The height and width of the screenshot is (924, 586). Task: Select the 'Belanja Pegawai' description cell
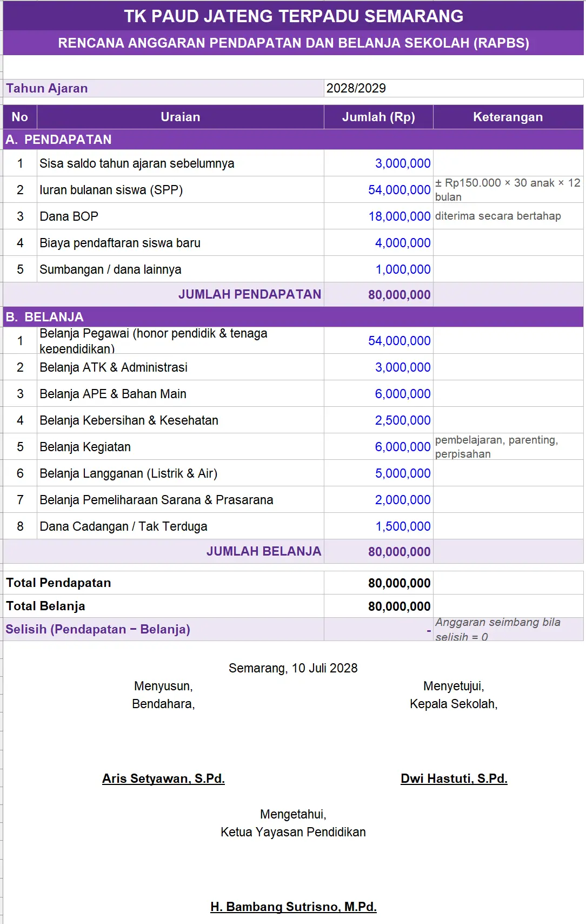[181, 341]
